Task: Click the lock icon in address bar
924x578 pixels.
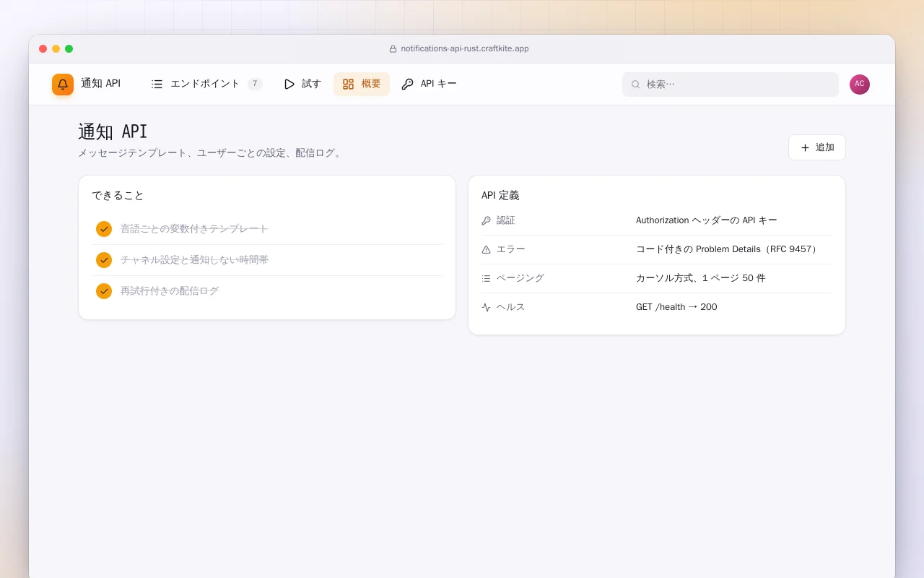Action: click(393, 49)
